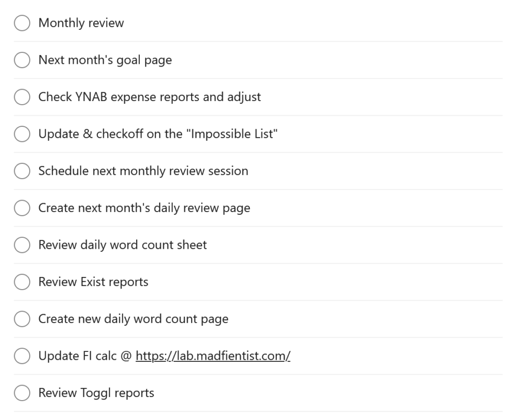Viewport: 513px width, 420px height.
Task: Mark "Review daily word count sheet" complete
Action: [21, 245]
